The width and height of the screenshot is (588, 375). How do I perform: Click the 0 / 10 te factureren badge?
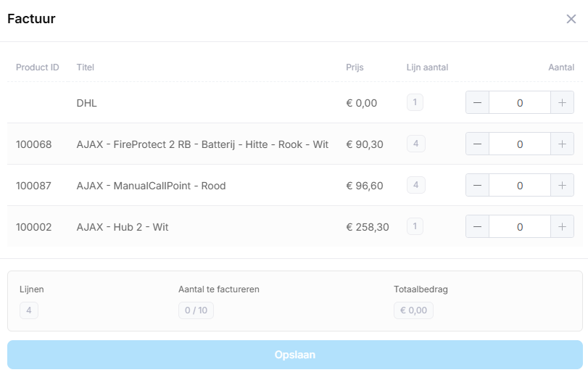[196, 310]
